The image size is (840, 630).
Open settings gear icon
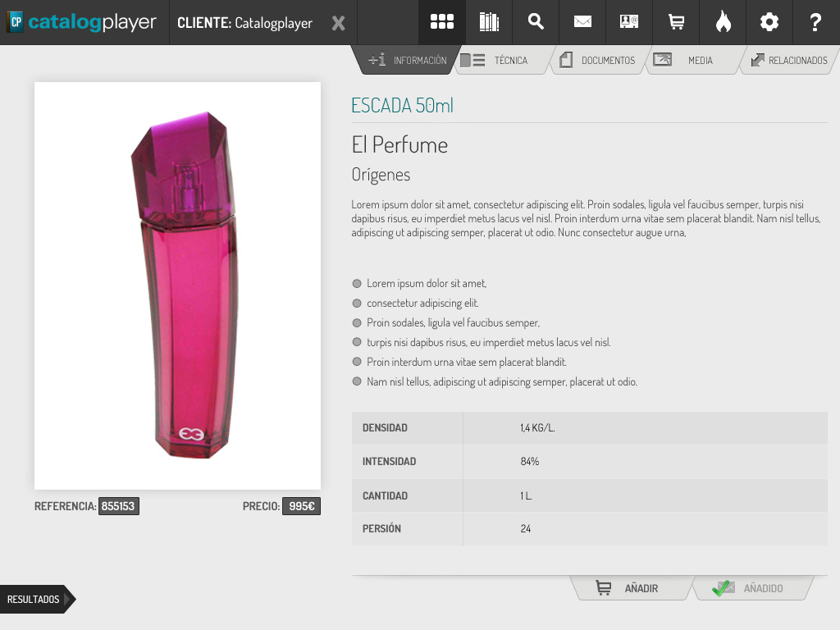click(769, 22)
